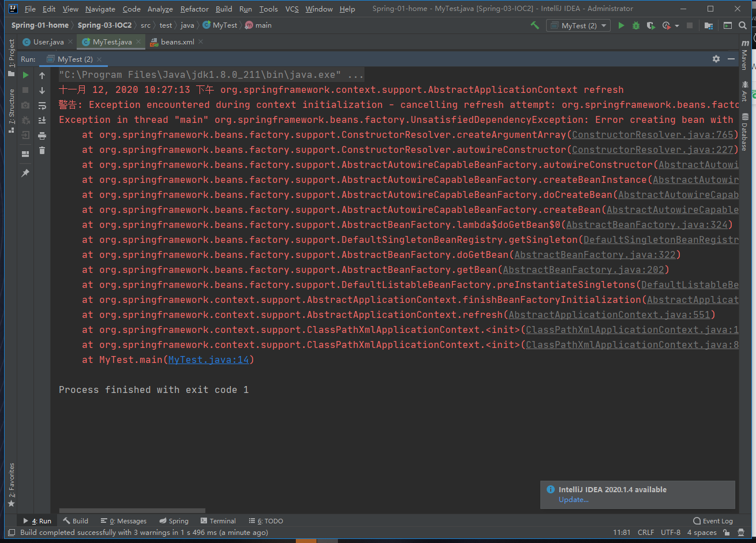The image size is (756, 543).
Task: Click Up the Stack Trace arrow
Action: pos(42,75)
